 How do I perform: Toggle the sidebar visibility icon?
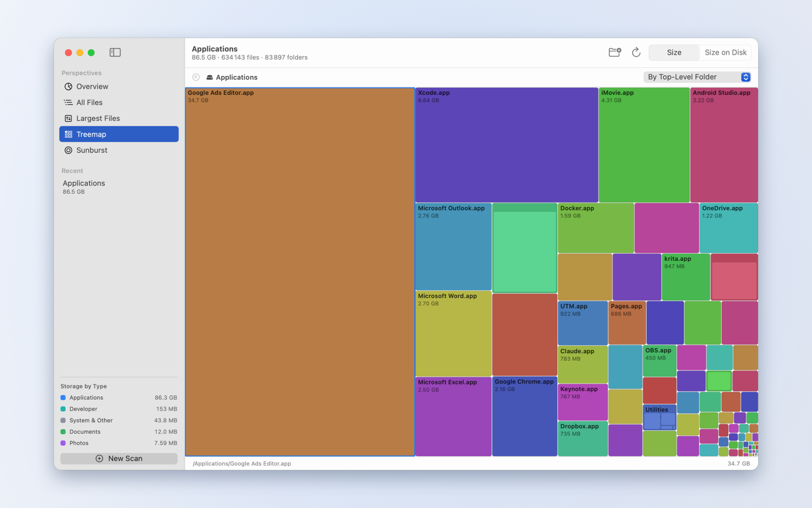click(115, 52)
